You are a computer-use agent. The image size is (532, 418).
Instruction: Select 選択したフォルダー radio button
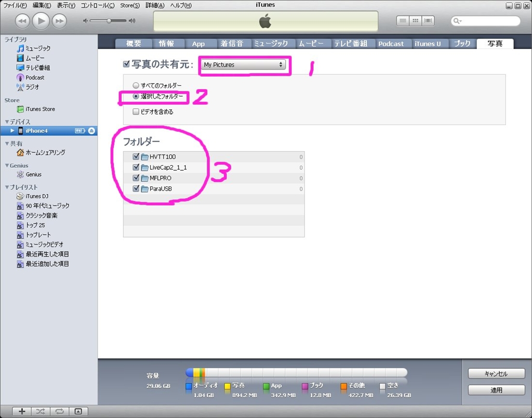click(136, 96)
